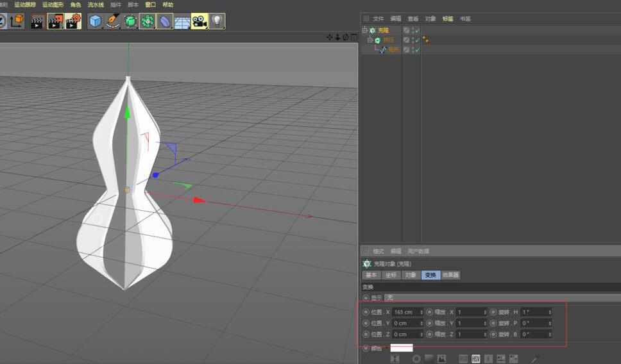Toggle the viewport layout maximize icon
Screen dimensions: 621x364
[x=353, y=37]
